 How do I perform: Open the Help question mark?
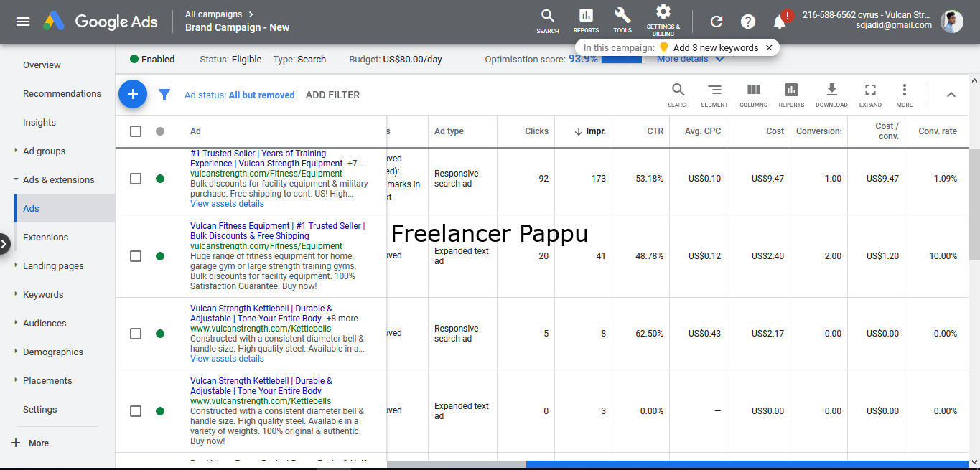pyautogui.click(x=748, y=22)
